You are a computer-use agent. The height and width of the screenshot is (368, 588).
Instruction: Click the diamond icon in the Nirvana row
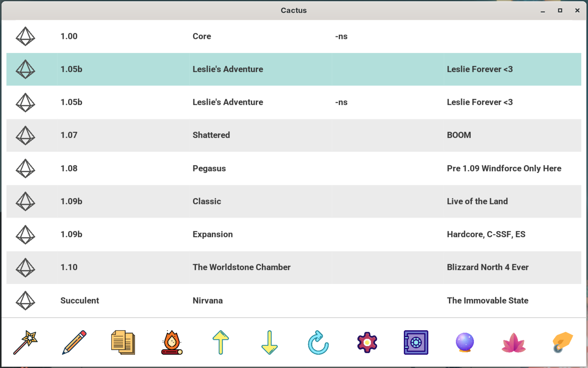[25, 300]
